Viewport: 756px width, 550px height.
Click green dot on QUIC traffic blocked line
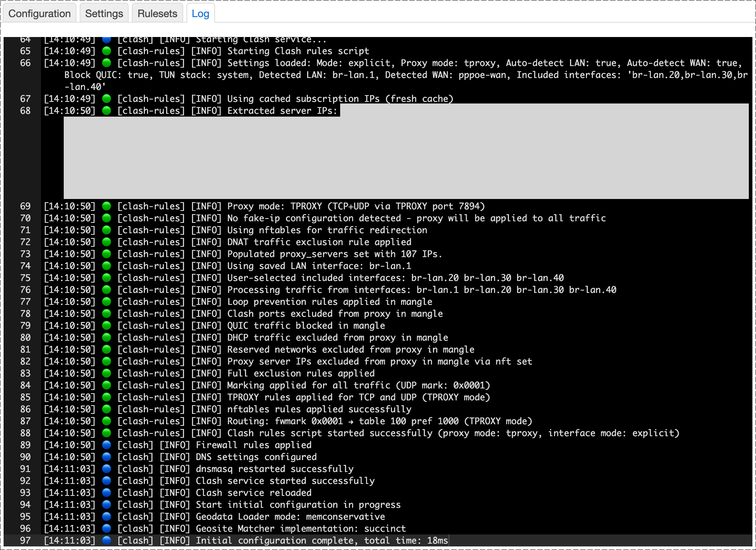(x=106, y=326)
